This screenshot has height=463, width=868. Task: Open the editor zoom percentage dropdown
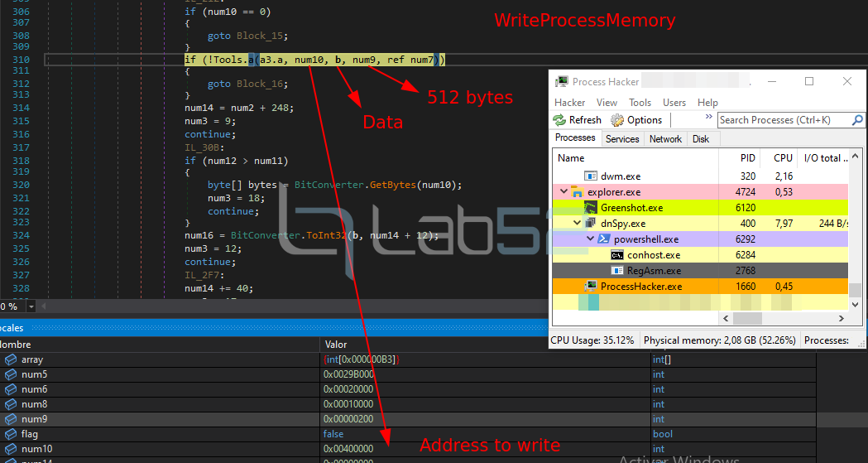pos(31,306)
